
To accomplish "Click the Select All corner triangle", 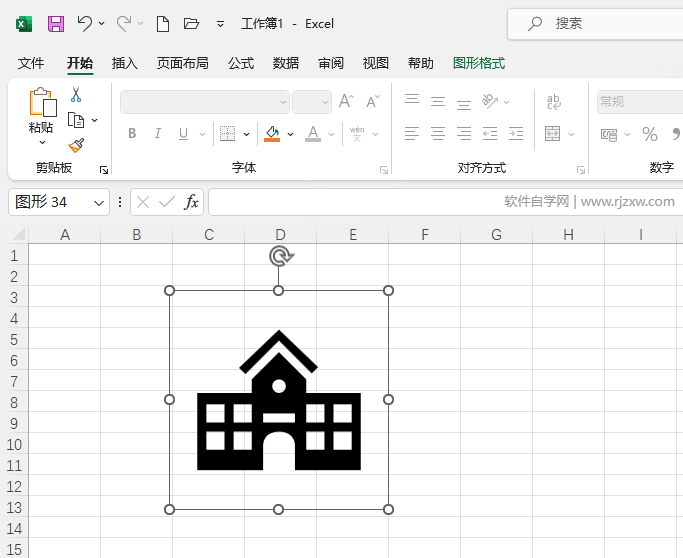I will pyautogui.click(x=19, y=234).
